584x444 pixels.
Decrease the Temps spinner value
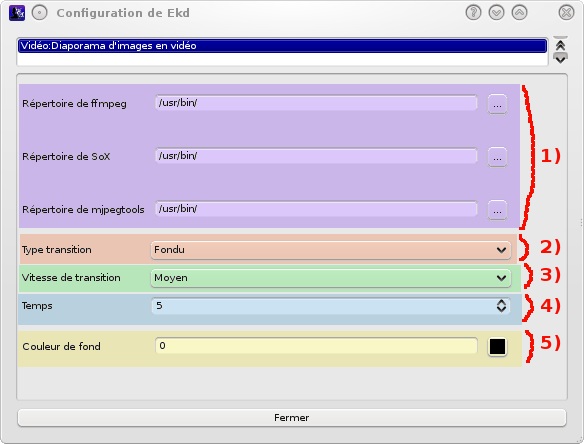pos(501,309)
